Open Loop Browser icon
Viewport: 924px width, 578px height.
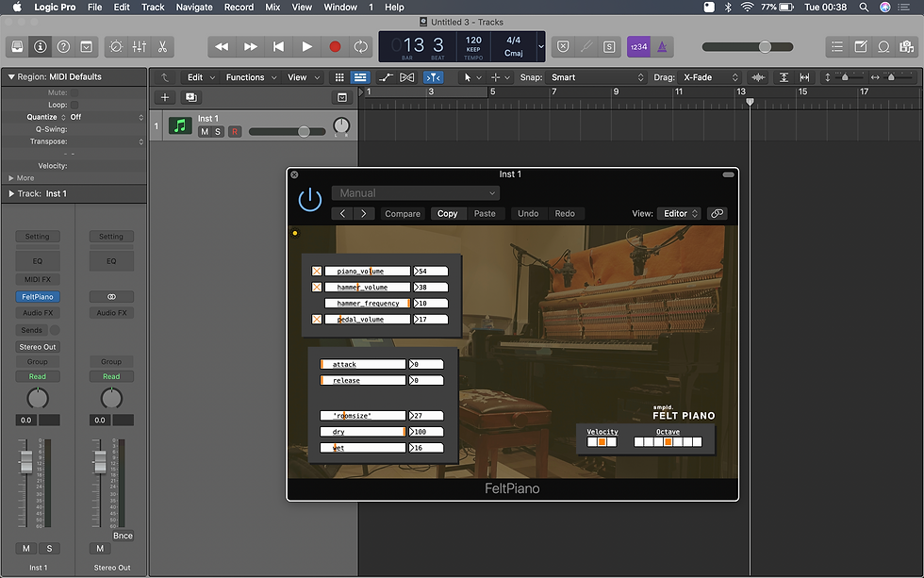883,46
